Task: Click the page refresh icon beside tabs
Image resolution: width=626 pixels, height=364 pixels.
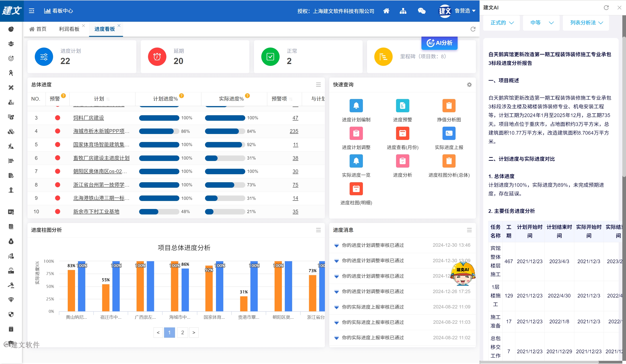Action: [473, 29]
